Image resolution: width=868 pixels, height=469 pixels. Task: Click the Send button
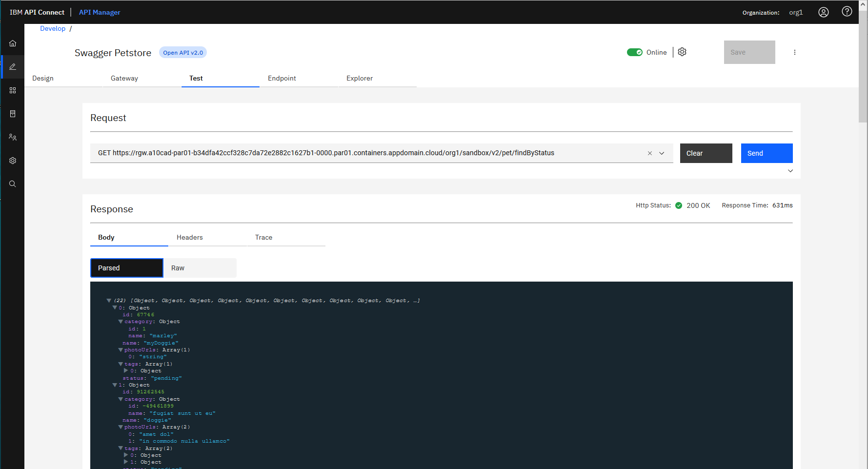(767, 153)
